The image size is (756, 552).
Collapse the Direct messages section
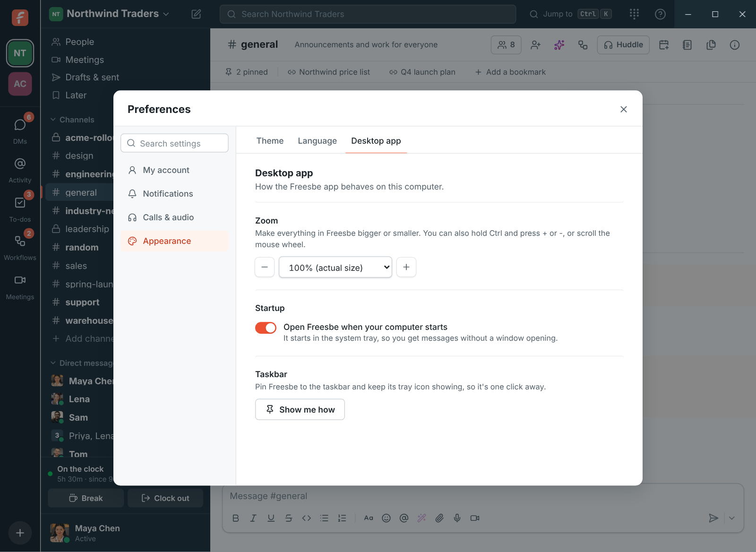pyautogui.click(x=82, y=363)
